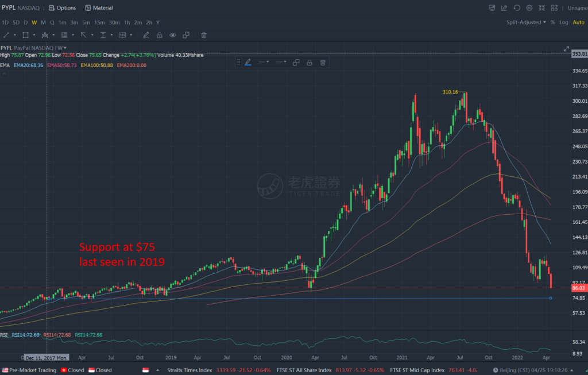Expand the wave pattern tool dropdown arrow
The image size is (588, 375).
(53, 35)
